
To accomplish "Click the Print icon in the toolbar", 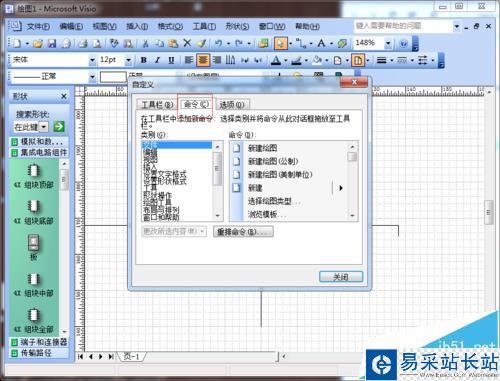I will 83,43.
